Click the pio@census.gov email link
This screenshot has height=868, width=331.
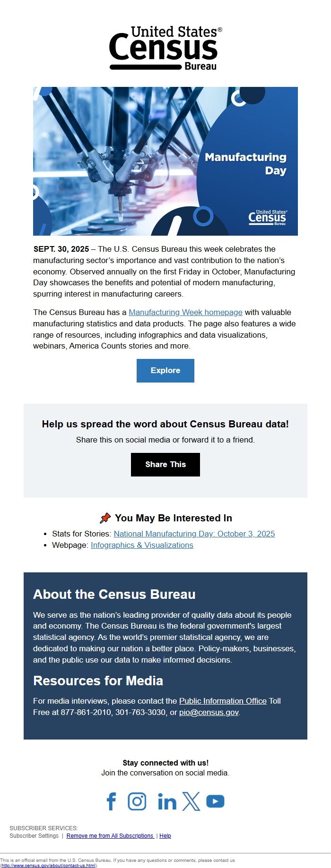(x=209, y=712)
